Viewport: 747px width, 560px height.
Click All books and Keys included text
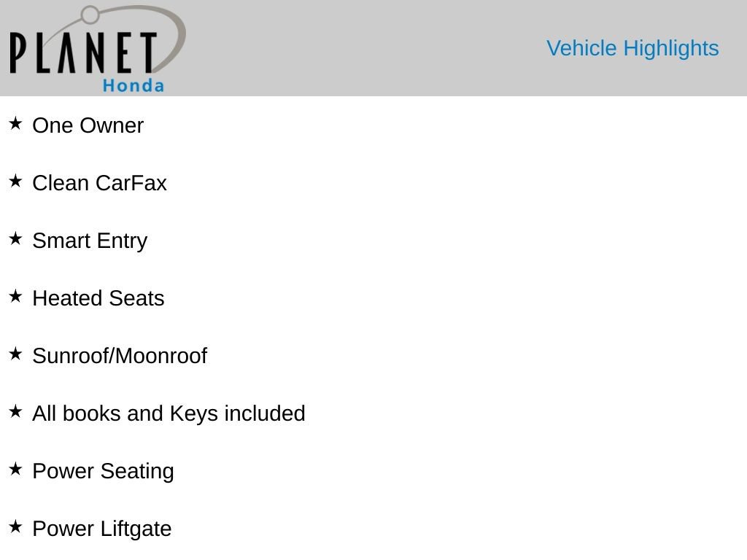point(169,414)
